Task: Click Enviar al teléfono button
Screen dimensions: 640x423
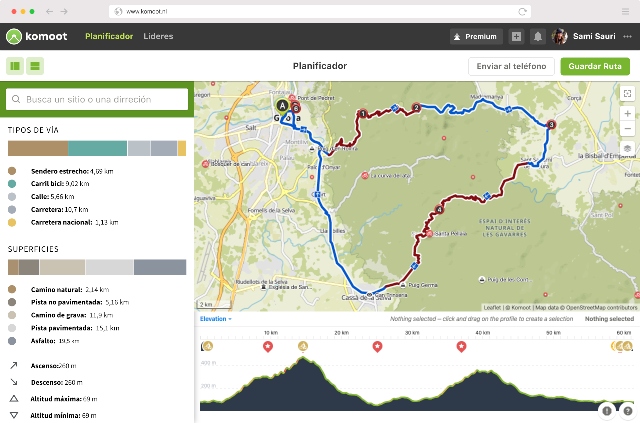Action: click(x=510, y=66)
